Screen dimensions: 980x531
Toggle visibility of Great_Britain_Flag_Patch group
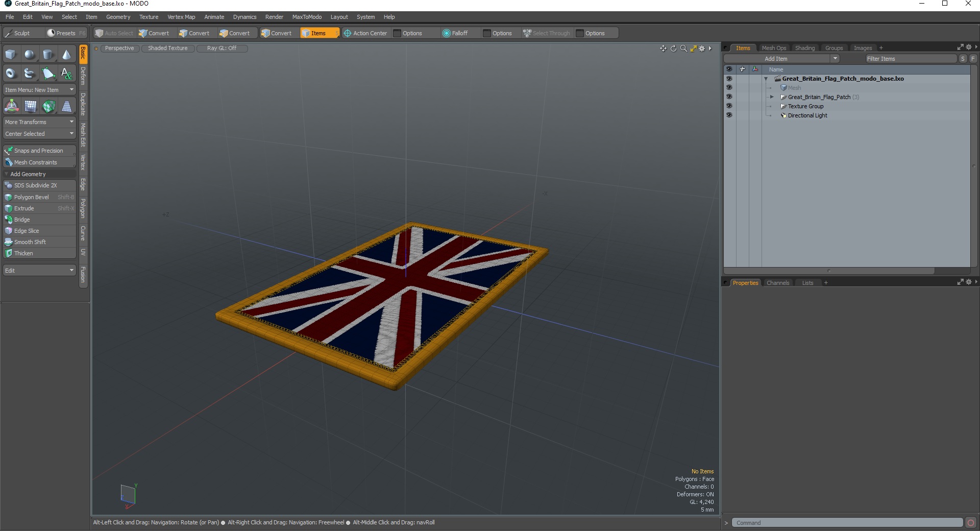point(729,97)
